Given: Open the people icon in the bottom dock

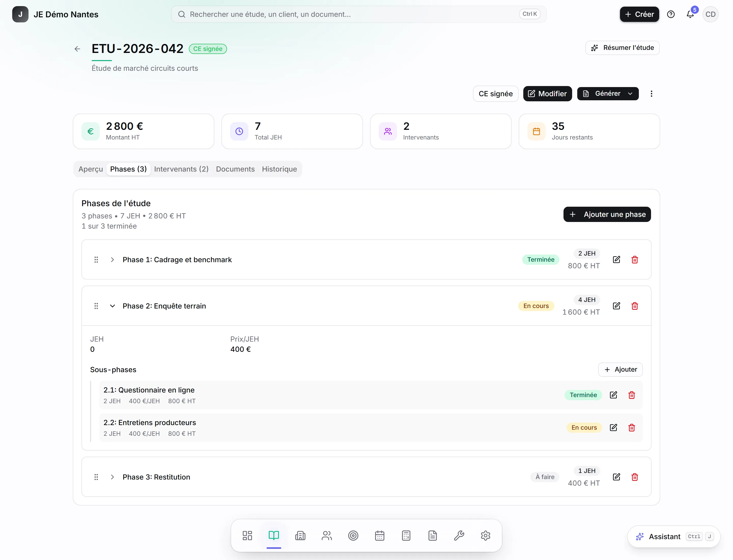Looking at the screenshot, I should coord(327,536).
